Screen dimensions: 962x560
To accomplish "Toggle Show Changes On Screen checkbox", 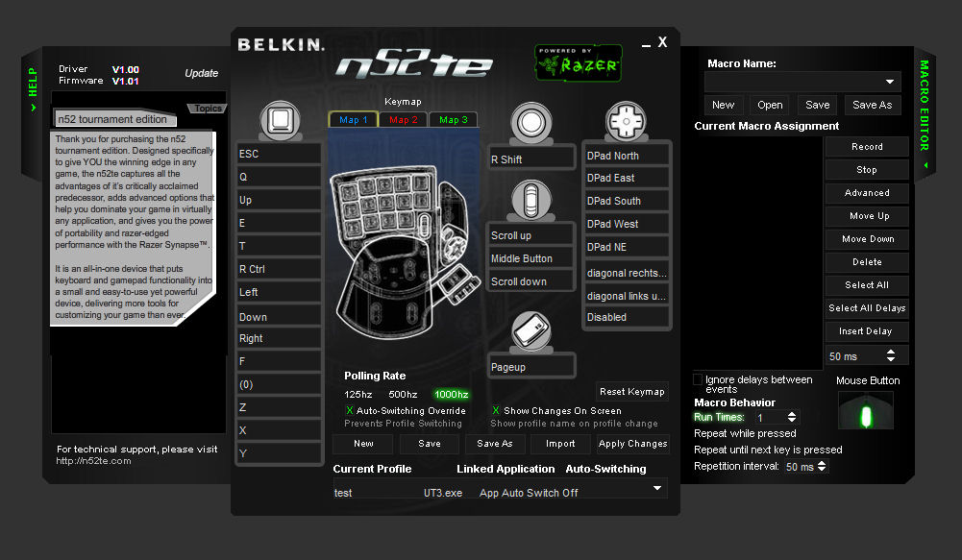I will [496, 410].
